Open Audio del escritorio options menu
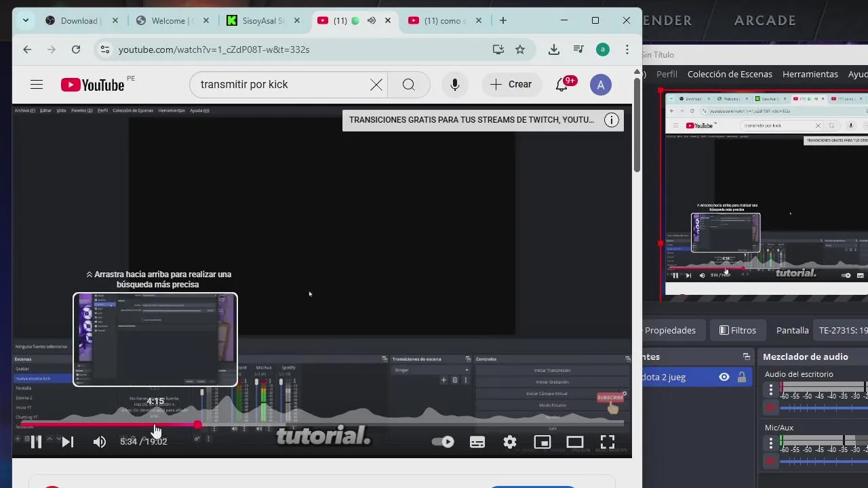868x488 pixels. tap(771, 390)
